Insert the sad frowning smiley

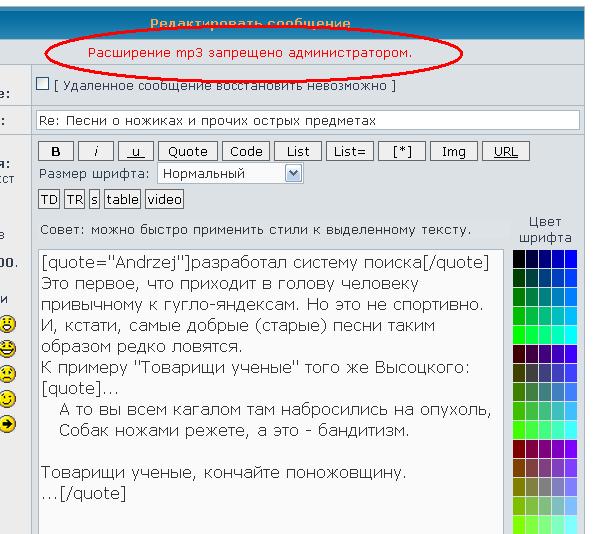[8, 374]
